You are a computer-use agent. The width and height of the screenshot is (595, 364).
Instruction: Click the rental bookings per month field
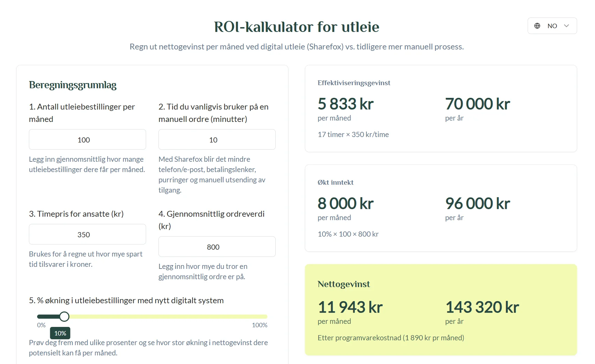[87, 139]
